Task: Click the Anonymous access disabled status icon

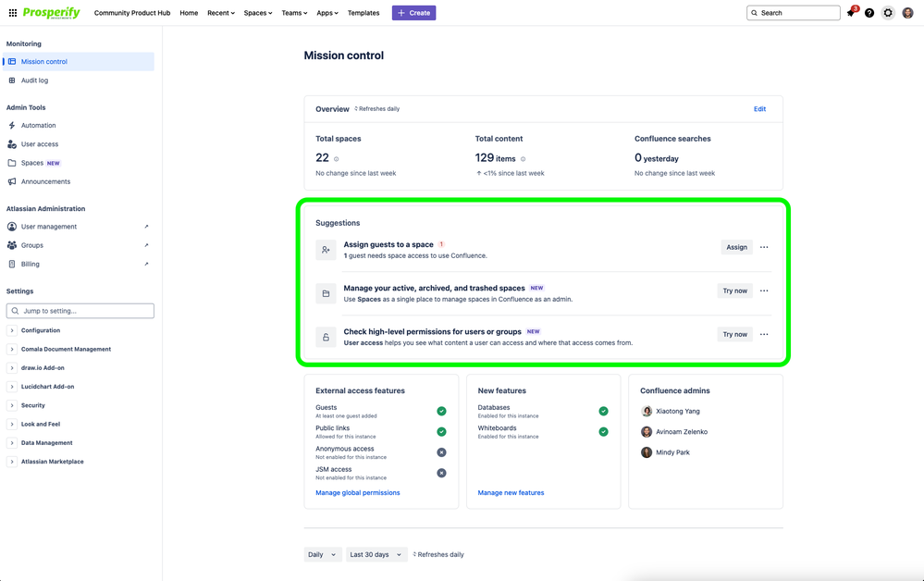Action: pyautogui.click(x=441, y=452)
